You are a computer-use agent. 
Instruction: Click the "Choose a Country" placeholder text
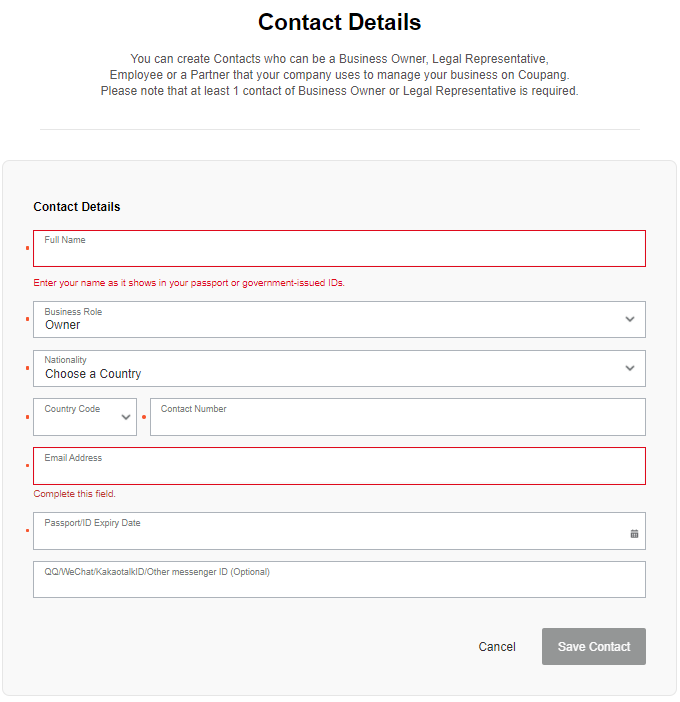pyautogui.click(x=93, y=374)
